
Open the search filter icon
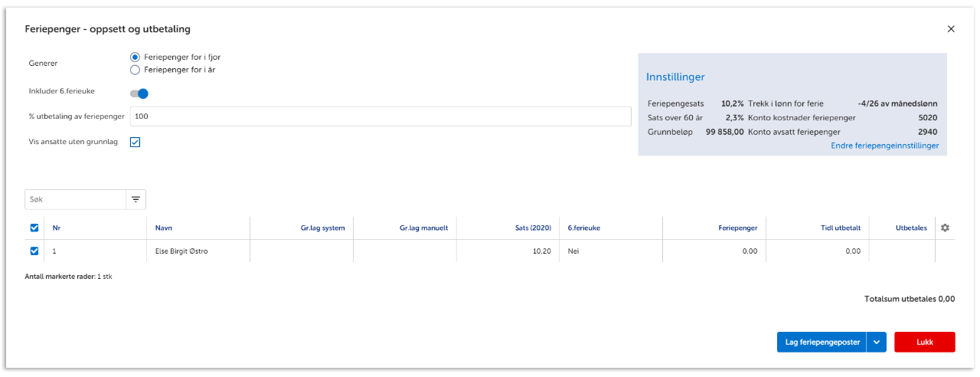(136, 199)
